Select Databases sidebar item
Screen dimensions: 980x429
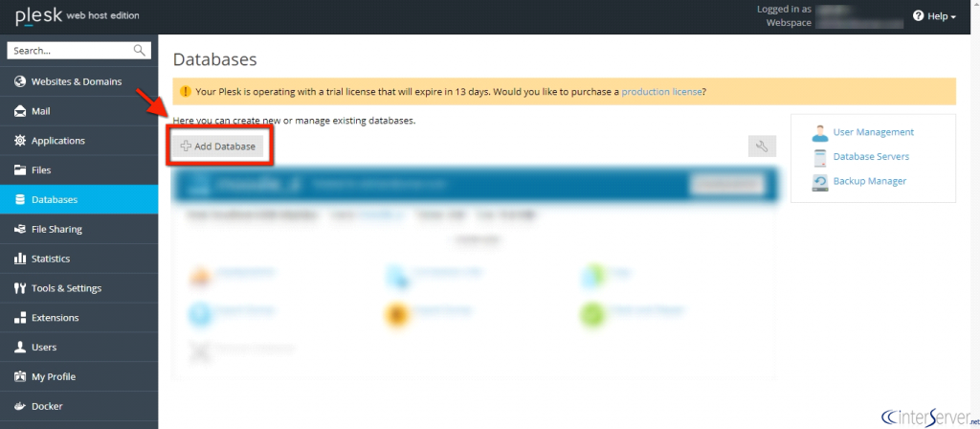(78, 199)
